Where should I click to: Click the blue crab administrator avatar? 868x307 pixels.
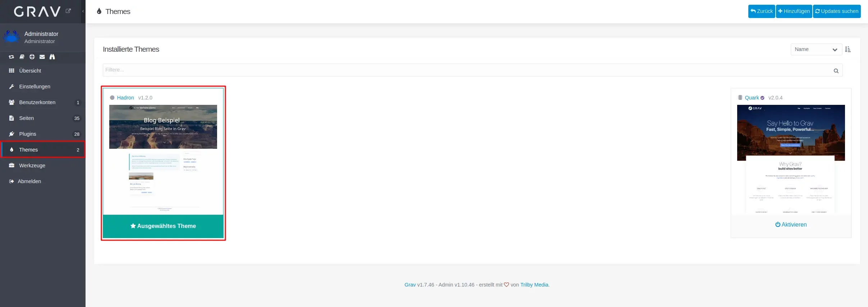(11, 37)
